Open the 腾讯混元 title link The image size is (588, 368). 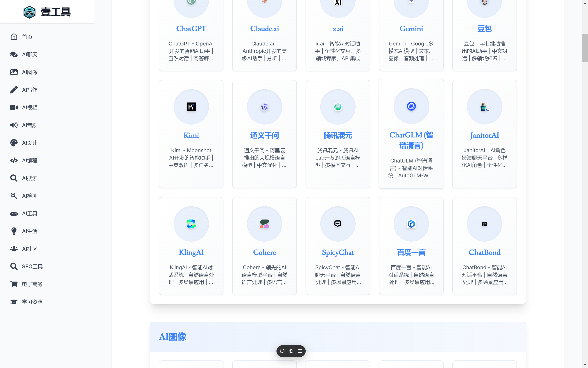[x=338, y=135]
